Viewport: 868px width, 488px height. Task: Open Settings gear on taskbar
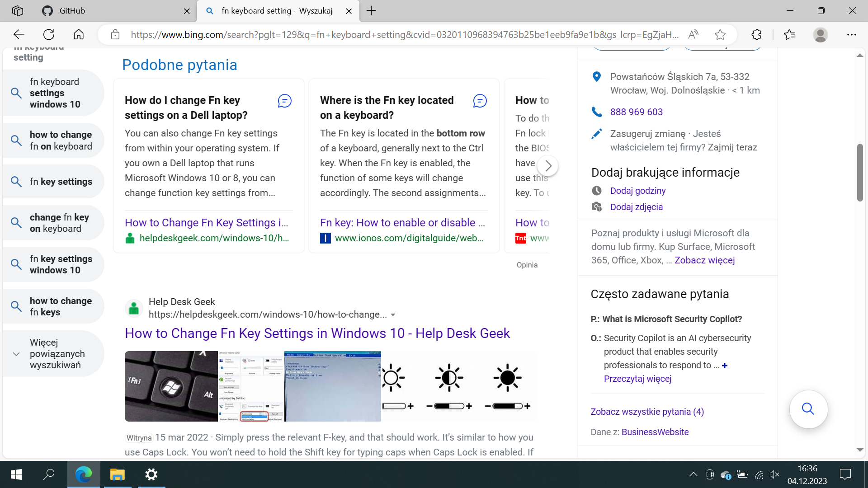pyautogui.click(x=151, y=474)
